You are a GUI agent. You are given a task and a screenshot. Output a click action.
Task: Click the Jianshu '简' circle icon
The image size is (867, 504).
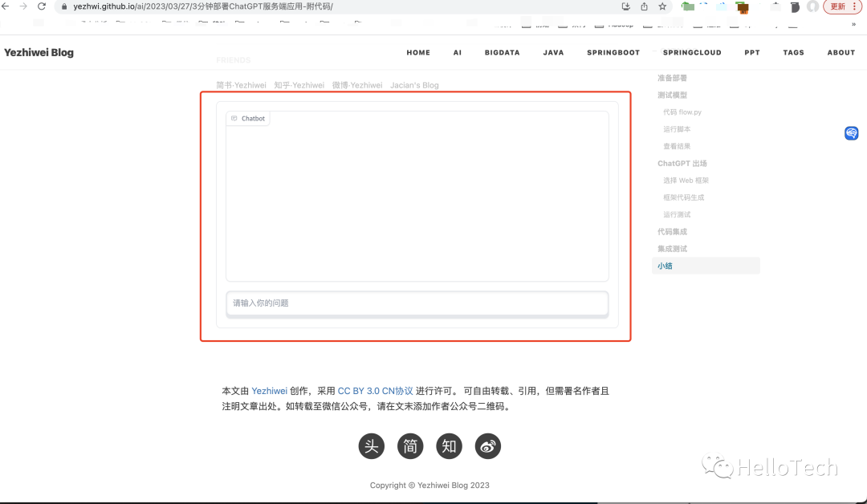click(410, 446)
